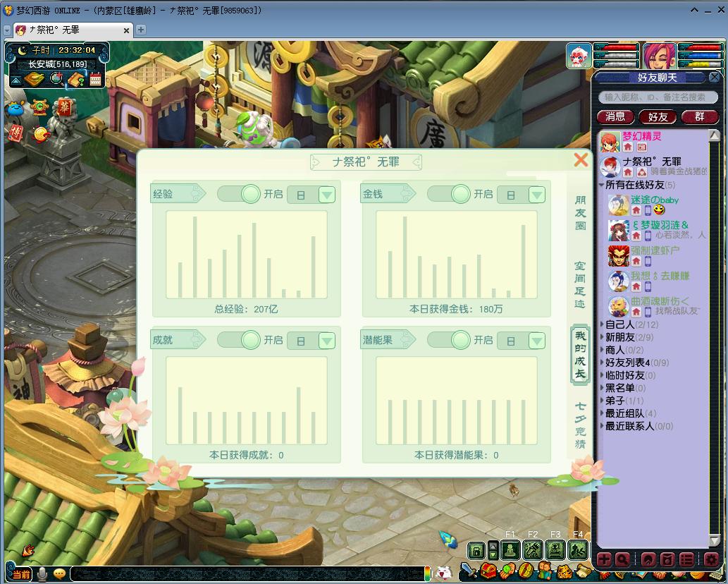Open the red 華 banner icon

point(65,107)
